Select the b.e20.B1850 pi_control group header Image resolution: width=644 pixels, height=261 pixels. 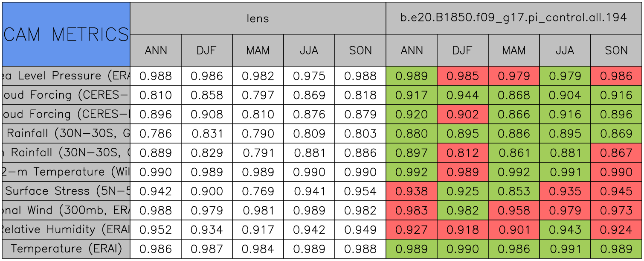click(x=513, y=18)
